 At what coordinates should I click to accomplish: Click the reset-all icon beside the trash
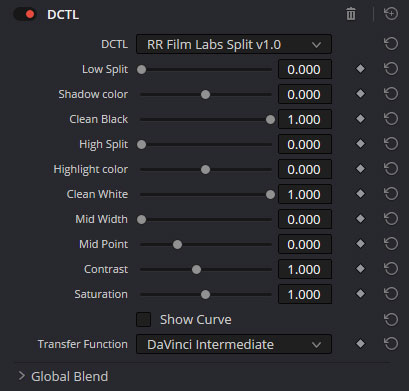point(391,14)
